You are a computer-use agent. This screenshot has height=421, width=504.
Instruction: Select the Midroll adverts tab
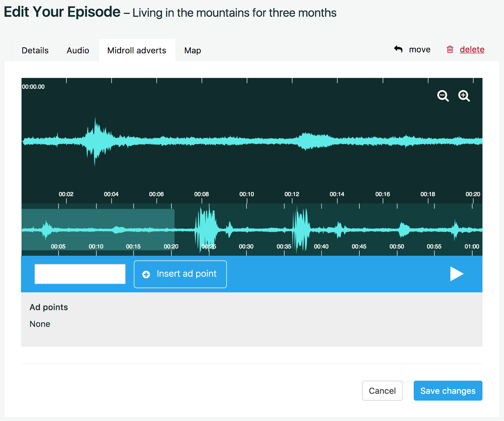137,50
